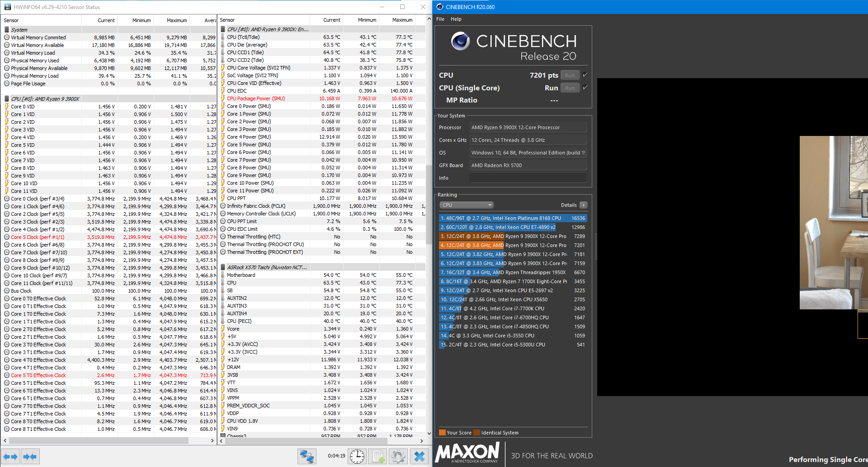
Task: Click the Processor field in Your System
Action: tap(528, 127)
